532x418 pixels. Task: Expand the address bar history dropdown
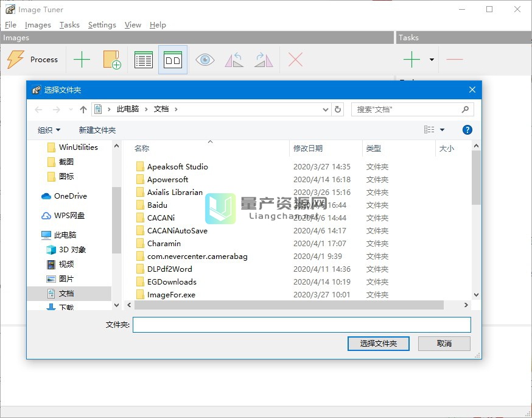pyautogui.click(x=326, y=109)
